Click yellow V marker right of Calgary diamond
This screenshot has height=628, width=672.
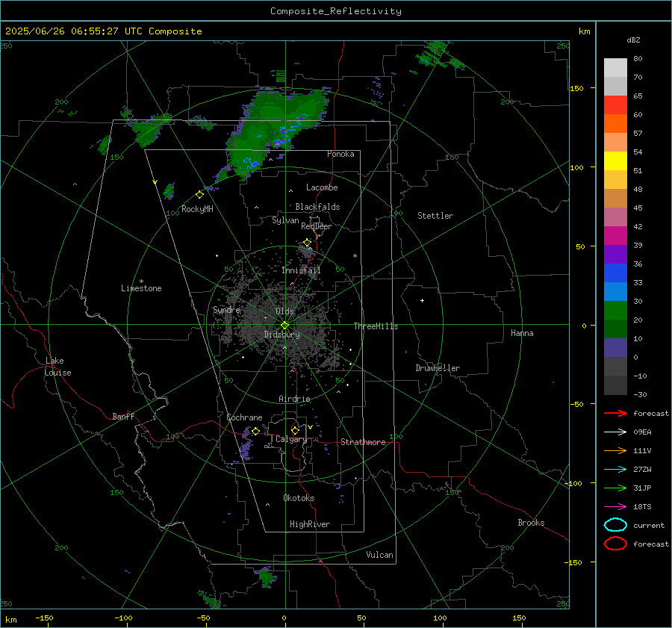pos(310,427)
